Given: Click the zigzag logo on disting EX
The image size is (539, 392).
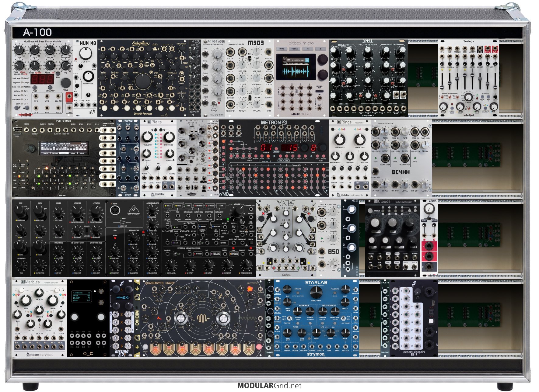Looking at the screenshot, I should pos(121,283).
